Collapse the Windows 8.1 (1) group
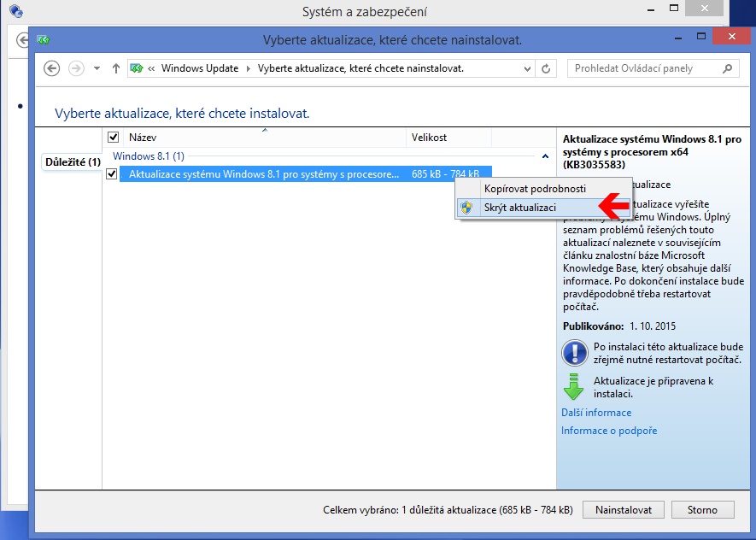The image size is (756, 540). (545, 156)
